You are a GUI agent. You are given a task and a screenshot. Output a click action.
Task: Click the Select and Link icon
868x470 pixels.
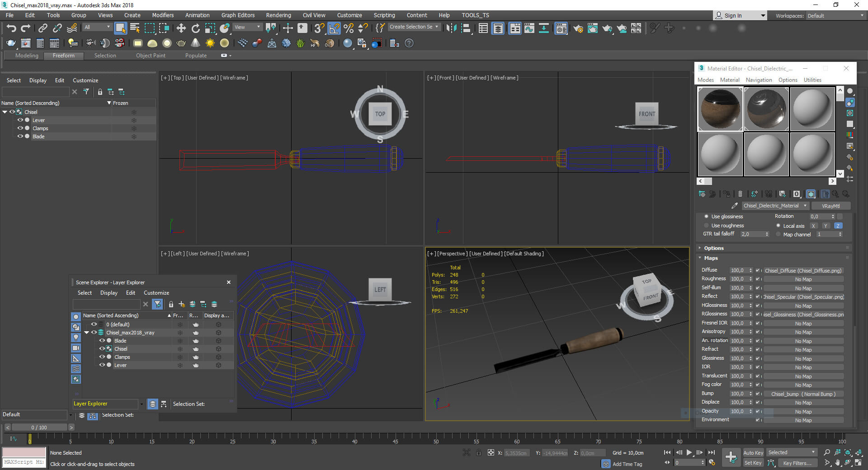42,28
